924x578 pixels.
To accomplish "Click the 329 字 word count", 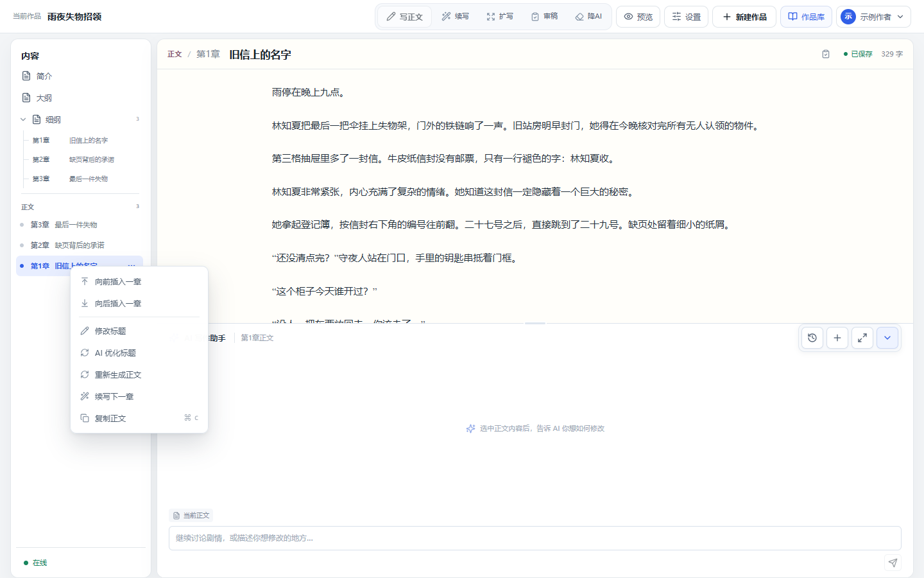I will 892,54.
